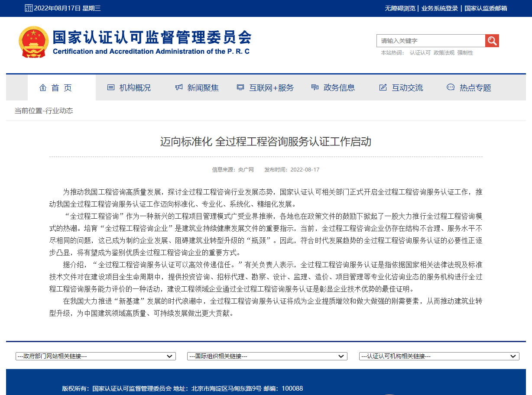Open the 机构概况 menu item

135,88
